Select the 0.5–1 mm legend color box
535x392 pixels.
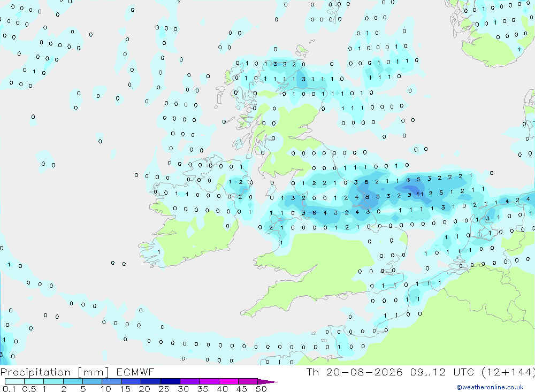(34, 381)
